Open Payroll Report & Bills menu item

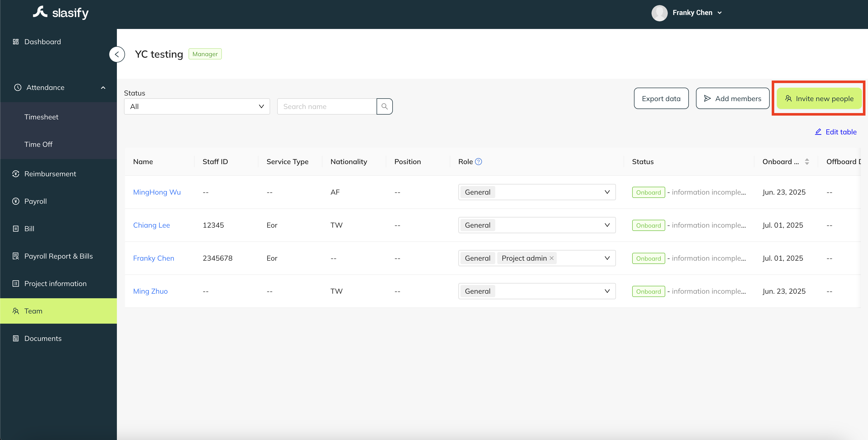(x=58, y=256)
